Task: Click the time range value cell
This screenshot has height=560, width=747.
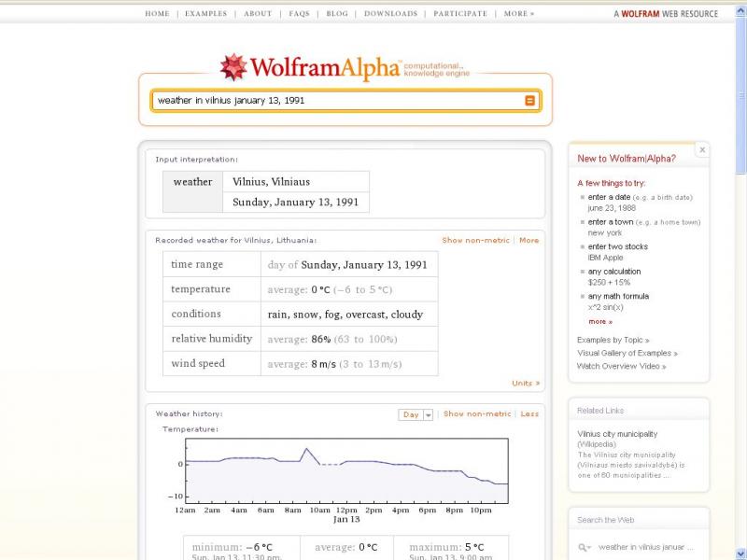Action: pyautogui.click(x=349, y=264)
